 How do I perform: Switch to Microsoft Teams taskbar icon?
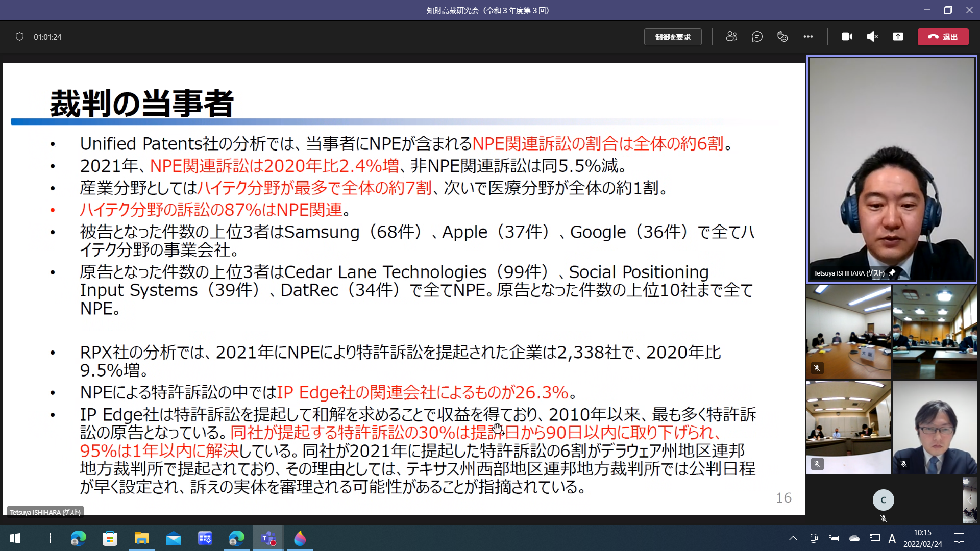268,538
